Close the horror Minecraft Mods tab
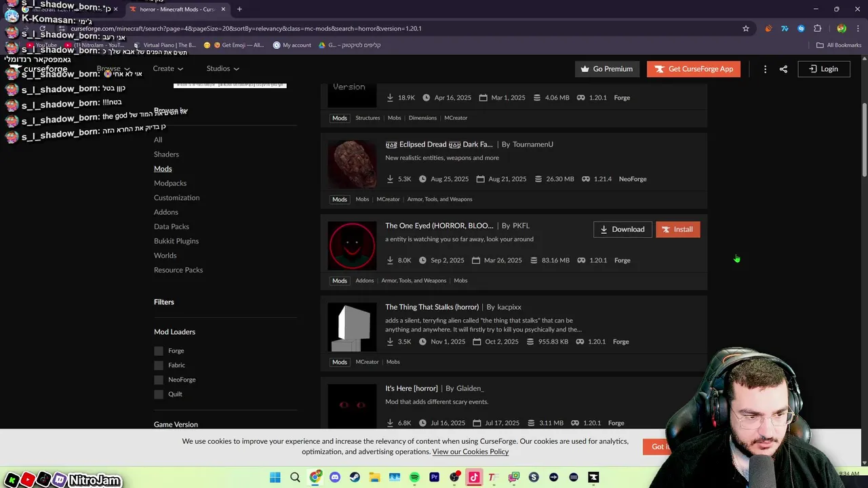 click(223, 9)
